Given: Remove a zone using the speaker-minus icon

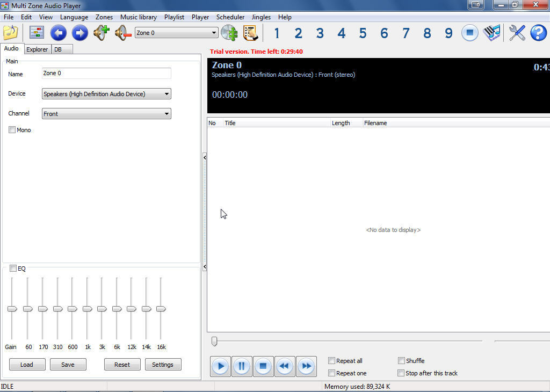Looking at the screenshot, I should pos(122,32).
